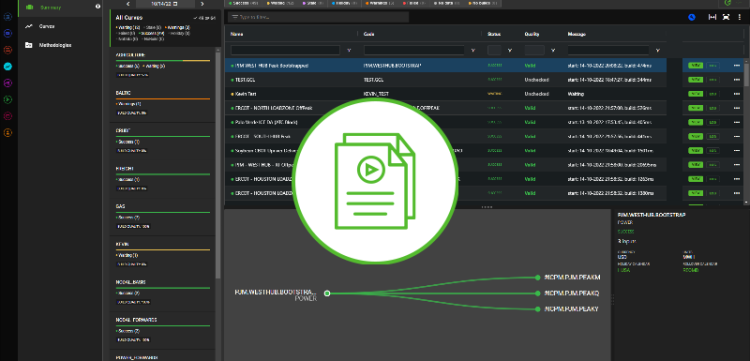Image resolution: width=750 pixels, height=361 pixels.
Task: Open the green play icon in left rail
Action: (8, 99)
